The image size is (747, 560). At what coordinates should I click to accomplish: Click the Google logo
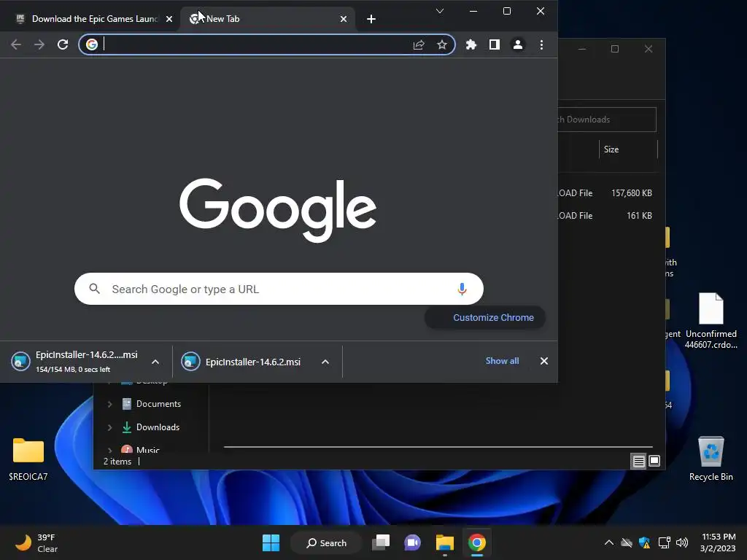click(278, 210)
